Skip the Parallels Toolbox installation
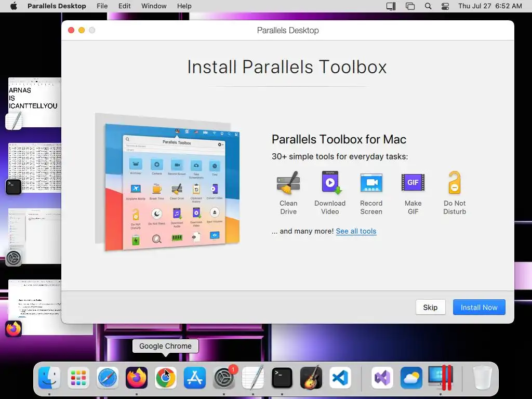The image size is (532, 399). click(430, 307)
